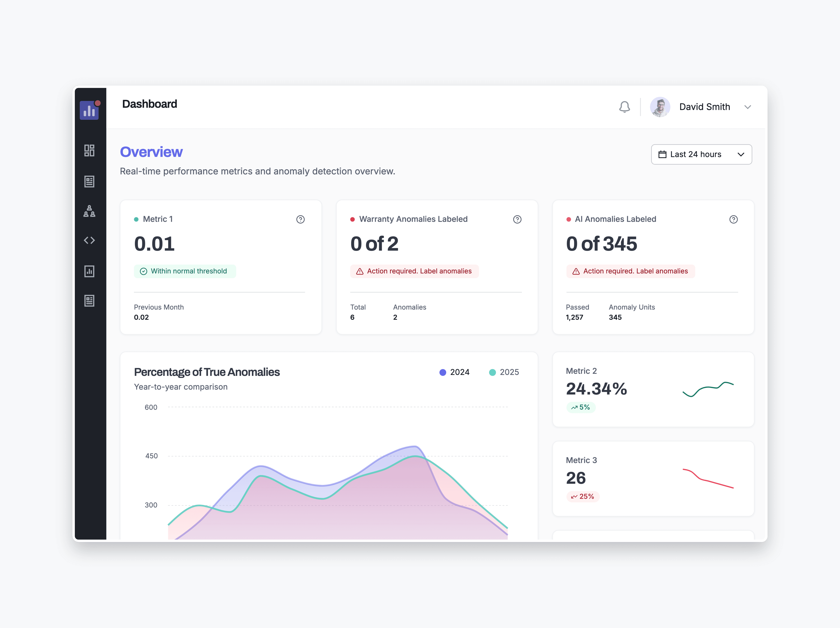Toggle the 2025 series in chart legend
The width and height of the screenshot is (840, 628).
[504, 372]
